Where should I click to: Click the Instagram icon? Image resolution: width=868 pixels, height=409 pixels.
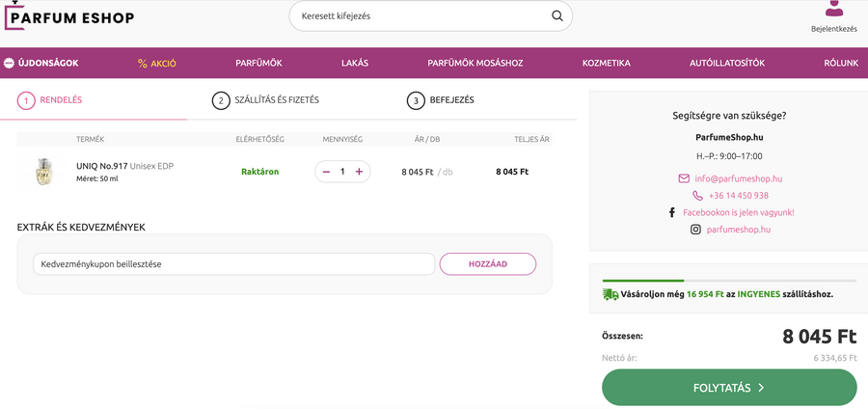[695, 230]
